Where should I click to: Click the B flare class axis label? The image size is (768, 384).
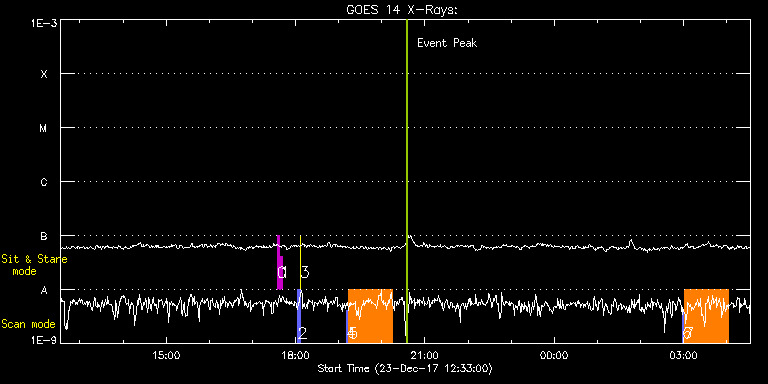(x=44, y=236)
